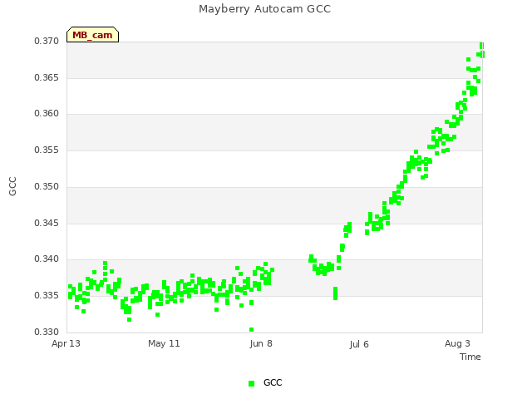The width and height of the screenshot is (532, 399).
Task: Select the 0.360 y-axis label
Action: click(x=47, y=114)
